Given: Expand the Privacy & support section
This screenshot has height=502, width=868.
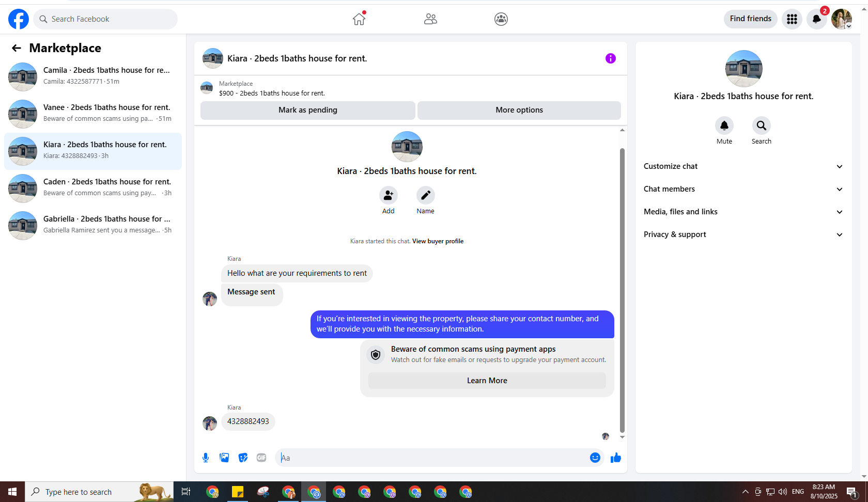Looking at the screenshot, I should pos(743,234).
